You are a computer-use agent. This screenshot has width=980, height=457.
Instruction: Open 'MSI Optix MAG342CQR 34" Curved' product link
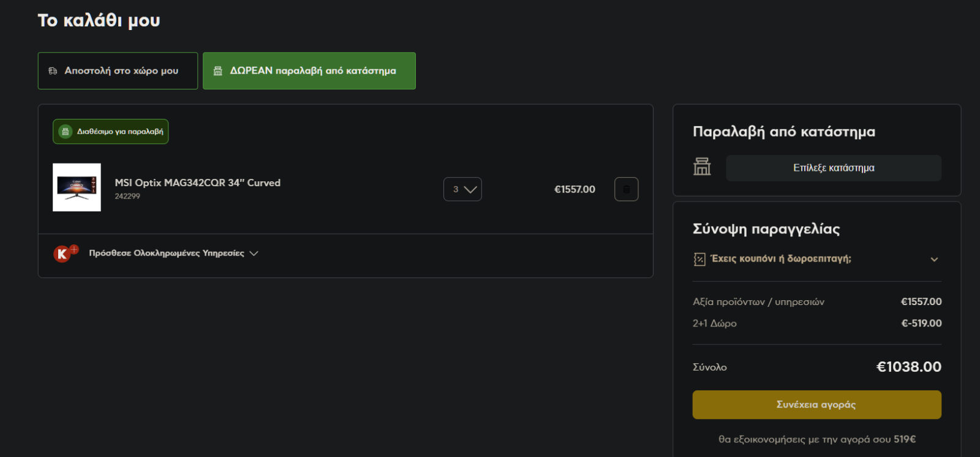pos(197,183)
